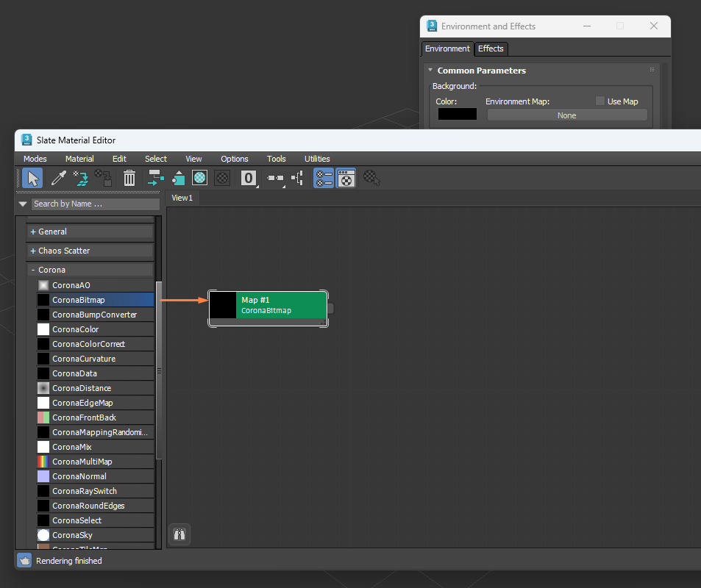Select the Map #1 CoronaBitmap node

(x=268, y=308)
